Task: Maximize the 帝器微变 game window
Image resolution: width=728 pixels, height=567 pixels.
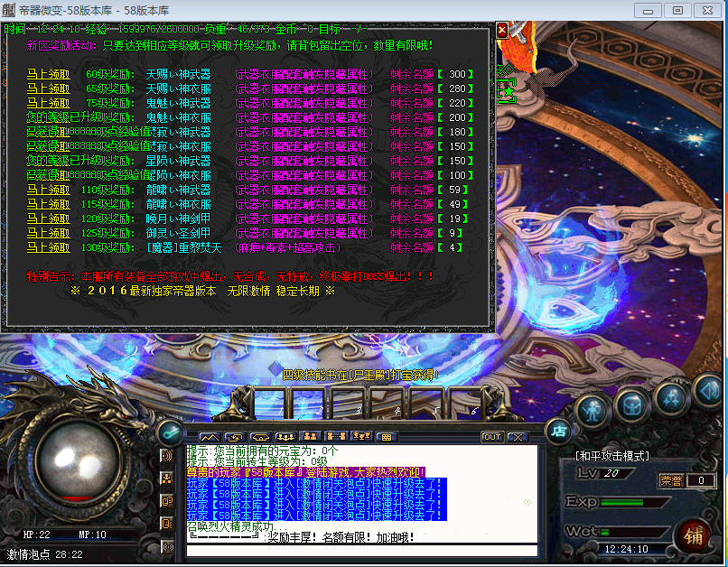Action: pos(677,10)
